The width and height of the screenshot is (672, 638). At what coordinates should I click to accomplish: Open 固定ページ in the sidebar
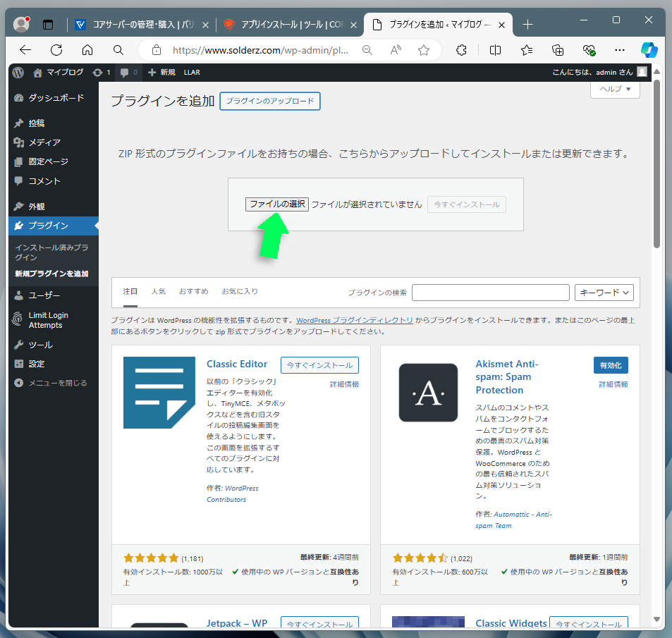point(54,161)
